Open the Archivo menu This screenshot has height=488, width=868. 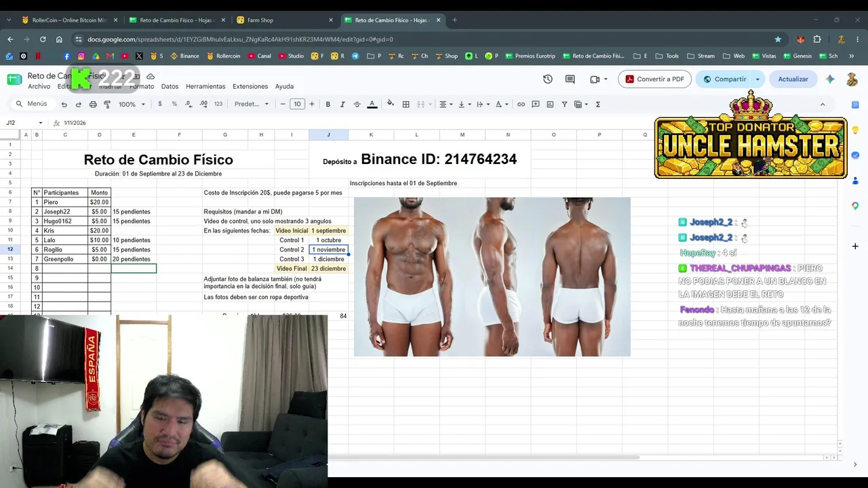click(39, 87)
